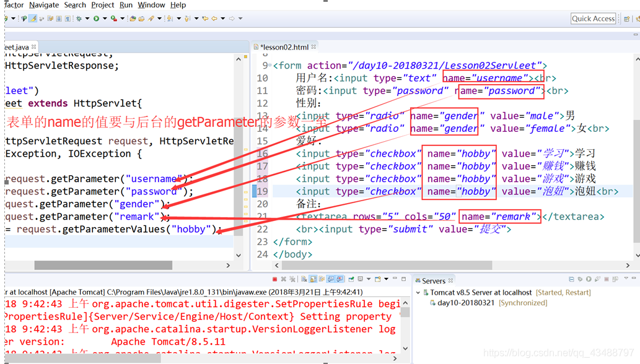Click the green Run button in toolbar
The height and width of the screenshot is (364, 640).
96,19
